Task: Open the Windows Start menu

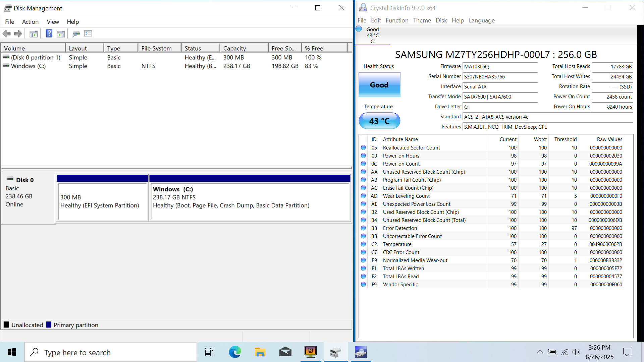Action: point(12,352)
